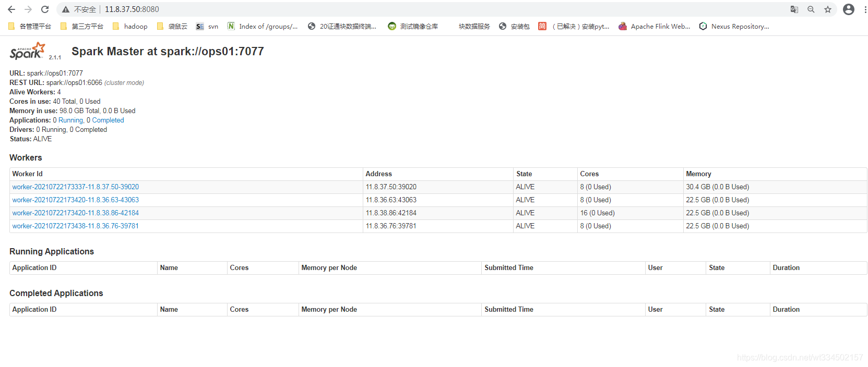Bookmark this page with the star icon
868x367 pixels.
[x=828, y=9]
